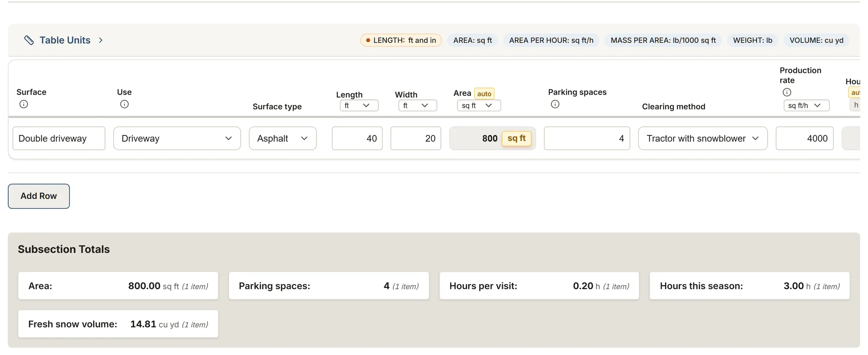868x355 pixels.
Task: Open Width unit ft dropdown
Action: tap(418, 105)
